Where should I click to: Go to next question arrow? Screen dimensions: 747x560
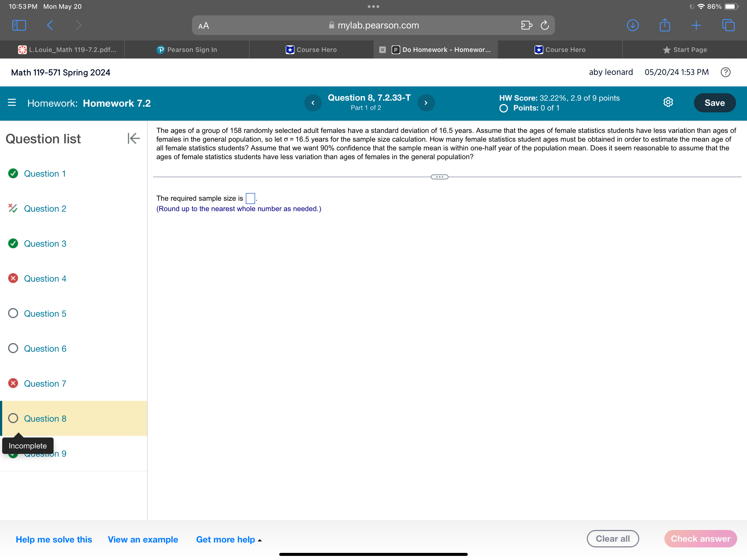pyautogui.click(x=426, y=103)
